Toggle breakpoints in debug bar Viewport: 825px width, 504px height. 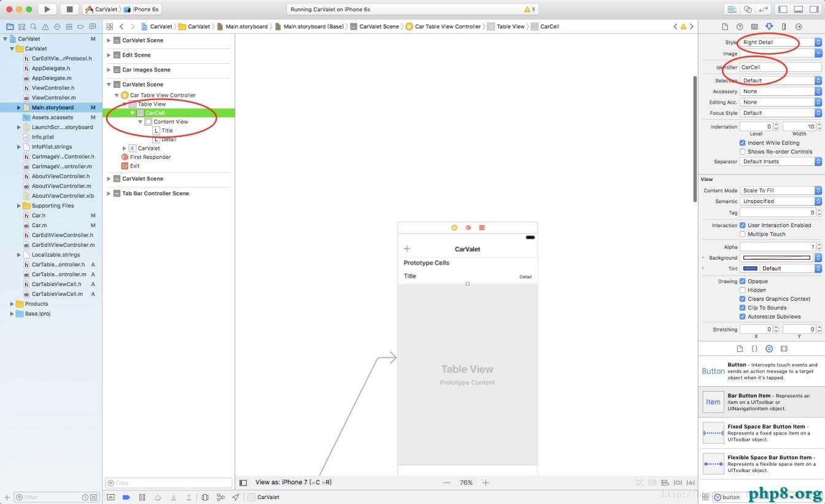[x=126, y=497]
